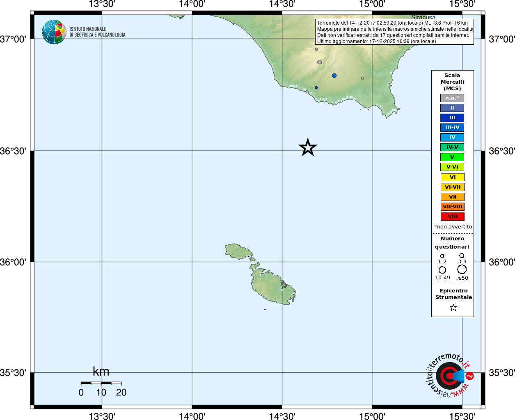The image size is (515, 420).
Task: Click the ≥50 questionnaire circle in the legend
Action: [x=462, y=269]
